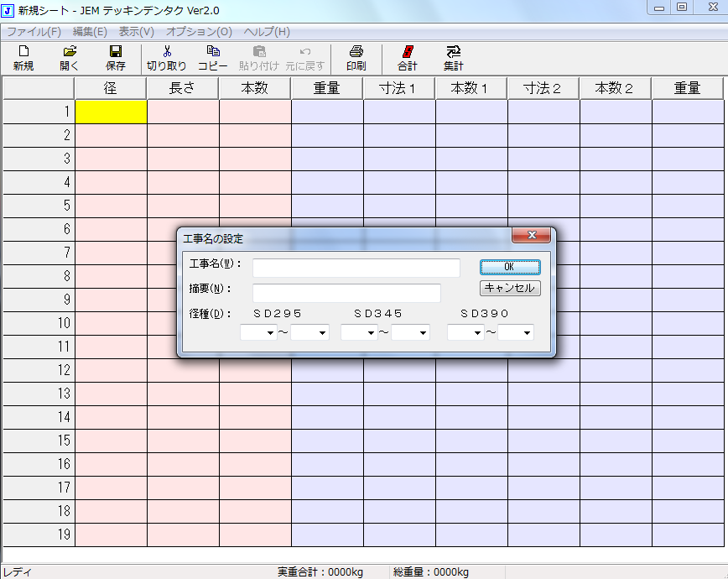Open the ファイル(F) menu

(34, 32)
